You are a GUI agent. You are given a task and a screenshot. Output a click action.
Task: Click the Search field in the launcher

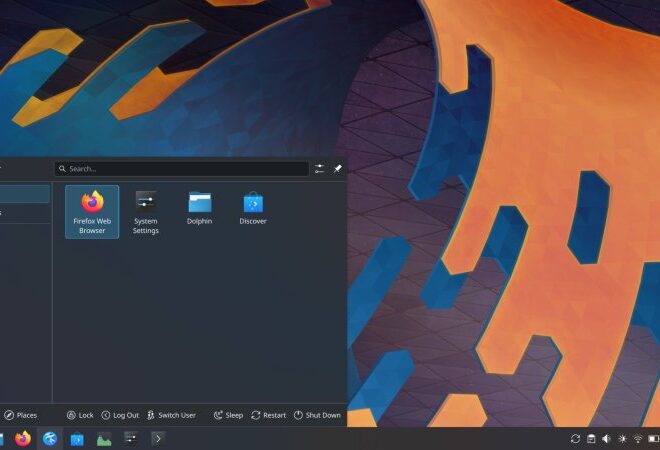pyautogui.click(x=181, y=169)
